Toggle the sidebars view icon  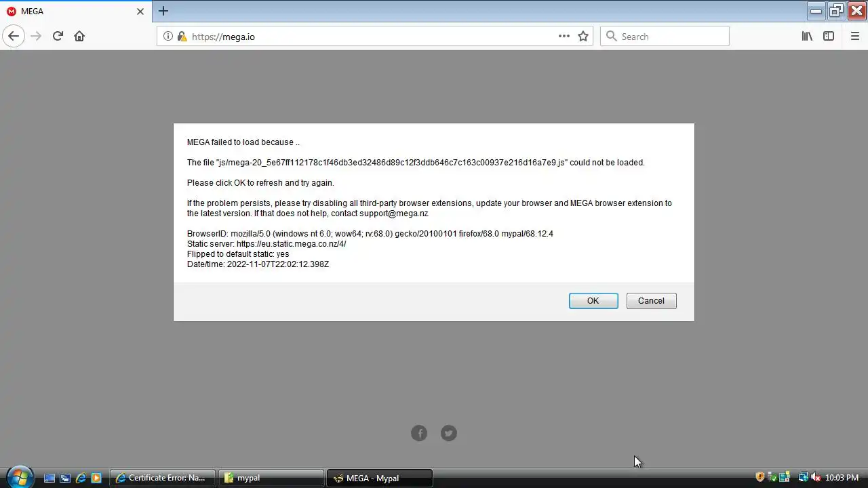point(829,37)
